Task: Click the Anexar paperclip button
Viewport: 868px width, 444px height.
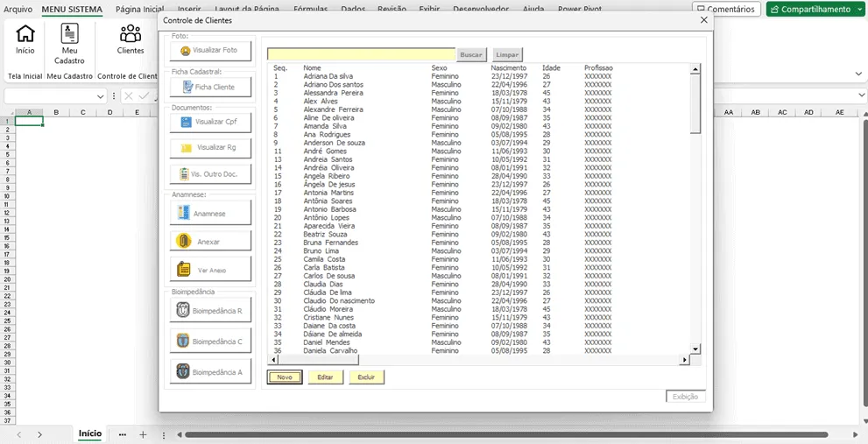Action: pos(210,241)
